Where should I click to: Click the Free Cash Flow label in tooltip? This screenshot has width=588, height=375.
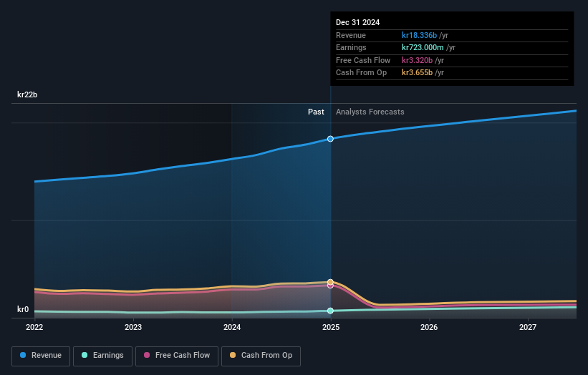pyautogui.click(x=363, y=60)
